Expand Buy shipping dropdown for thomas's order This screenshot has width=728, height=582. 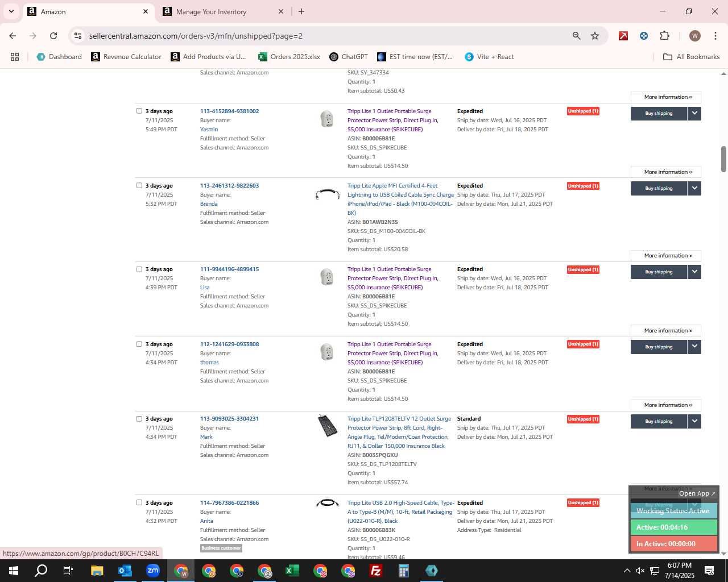coord(694,347)
